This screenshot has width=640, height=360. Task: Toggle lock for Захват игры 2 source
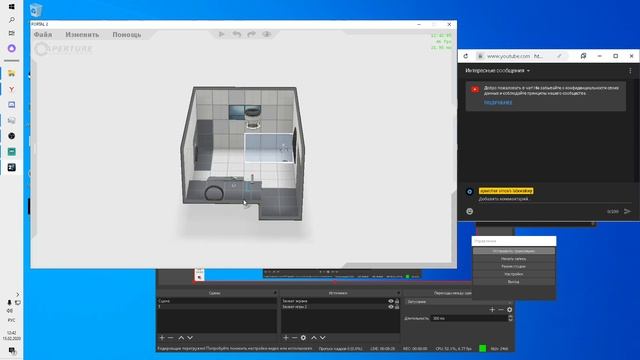pos(397,307)
